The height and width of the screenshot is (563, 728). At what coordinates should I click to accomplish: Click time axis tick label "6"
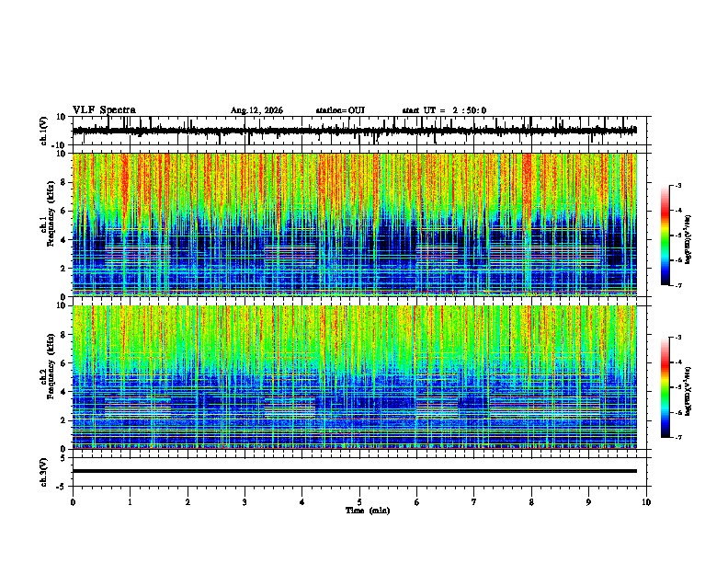tap(417, 502)
